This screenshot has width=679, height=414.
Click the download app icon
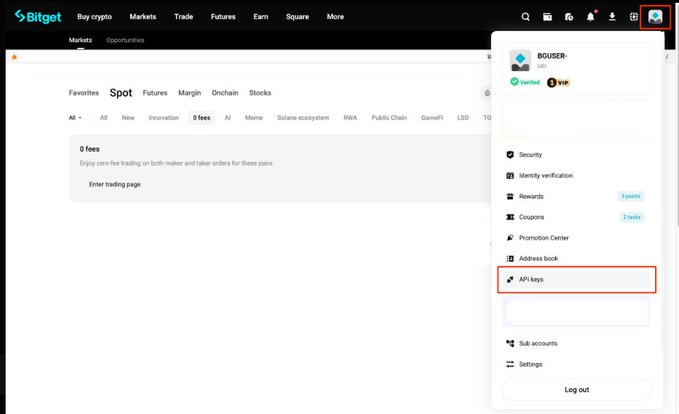[x=612, y=17]
